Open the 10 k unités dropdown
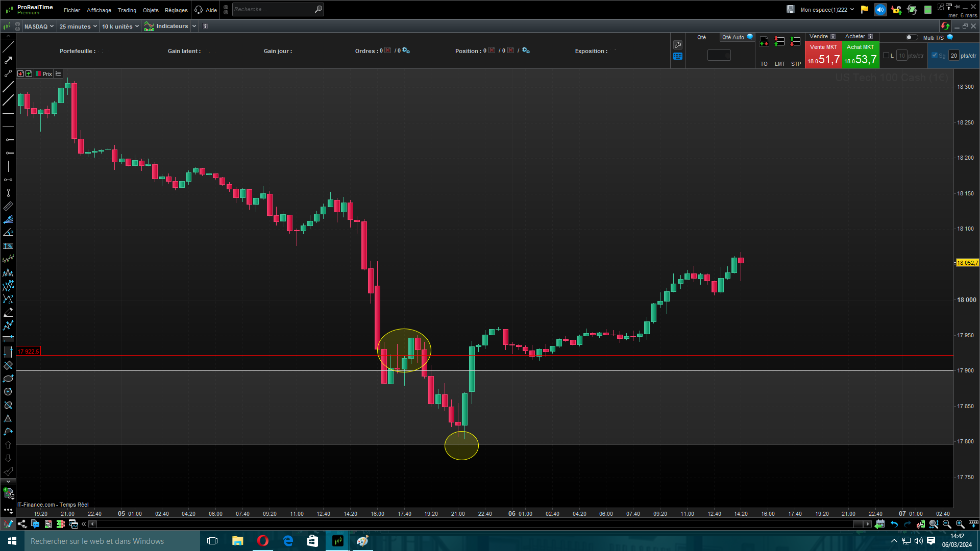The height and width of the screenshot is (551, 980). [x=120, y=26]
